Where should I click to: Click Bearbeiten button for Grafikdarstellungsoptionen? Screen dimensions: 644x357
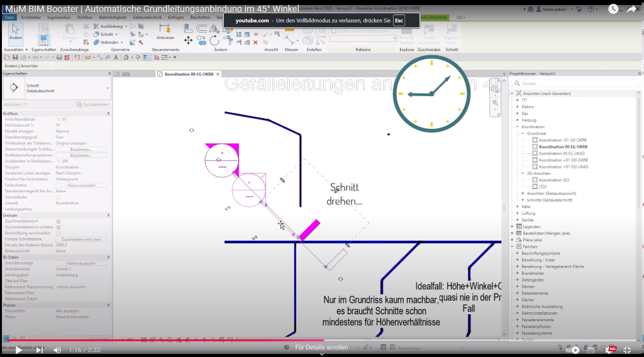click(x=80, y=155)
